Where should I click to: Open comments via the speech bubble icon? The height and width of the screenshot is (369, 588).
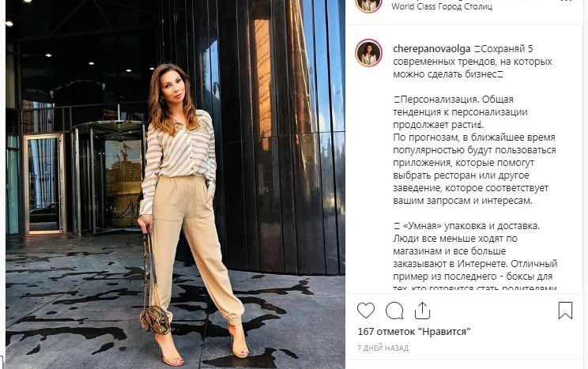pos(394,311)
